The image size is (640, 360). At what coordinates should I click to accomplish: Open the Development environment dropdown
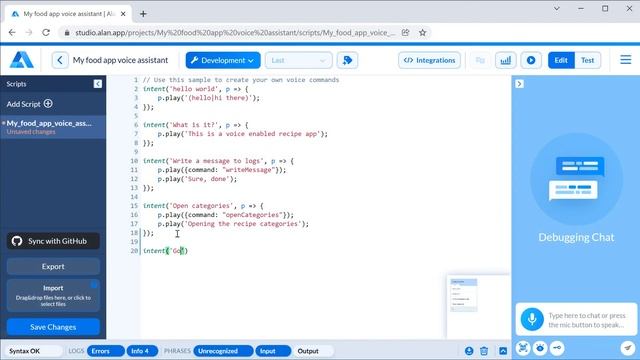click(223, 60)
